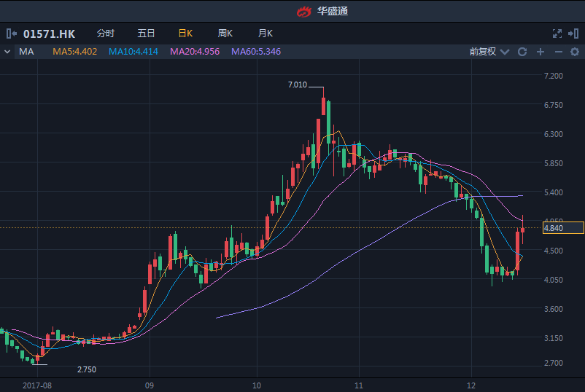Expand the MA indicator chevron
The image size is (585, 392).
(x=7, y=52)
